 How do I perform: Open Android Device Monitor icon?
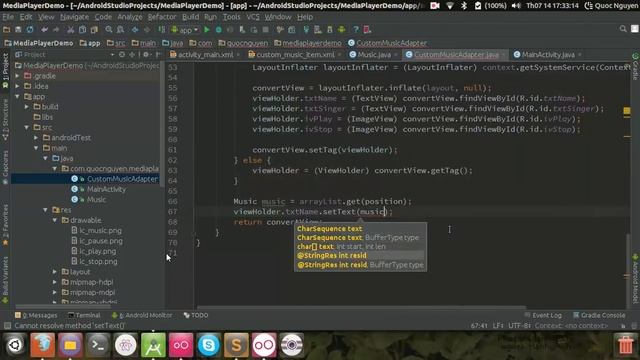(341, 30)
